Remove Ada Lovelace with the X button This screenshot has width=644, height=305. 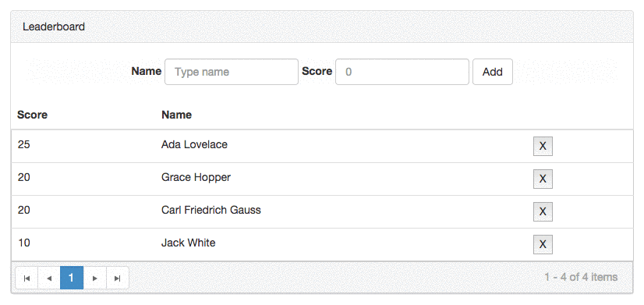543,146
